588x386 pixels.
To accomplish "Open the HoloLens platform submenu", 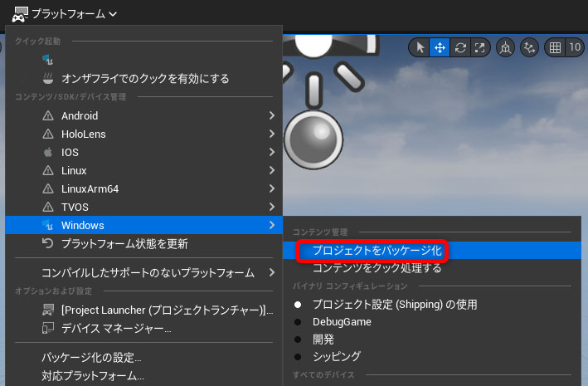I will (x=143, y=134).
